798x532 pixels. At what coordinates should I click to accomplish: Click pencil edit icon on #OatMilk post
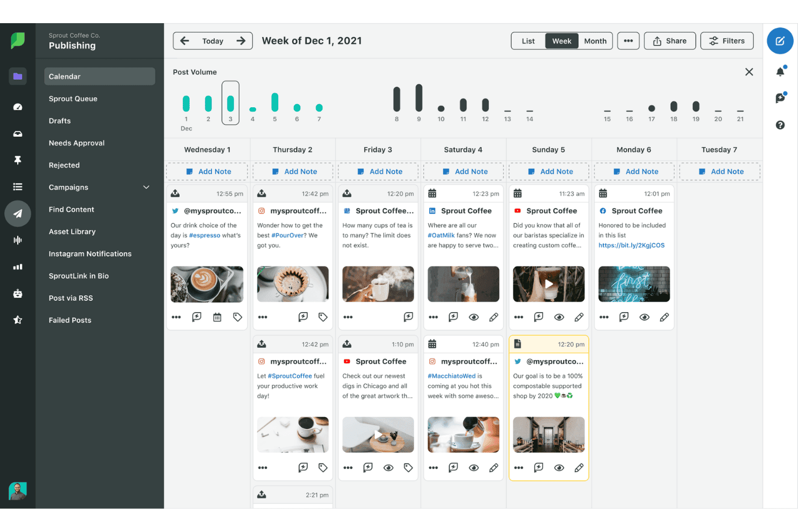point(493,317)
